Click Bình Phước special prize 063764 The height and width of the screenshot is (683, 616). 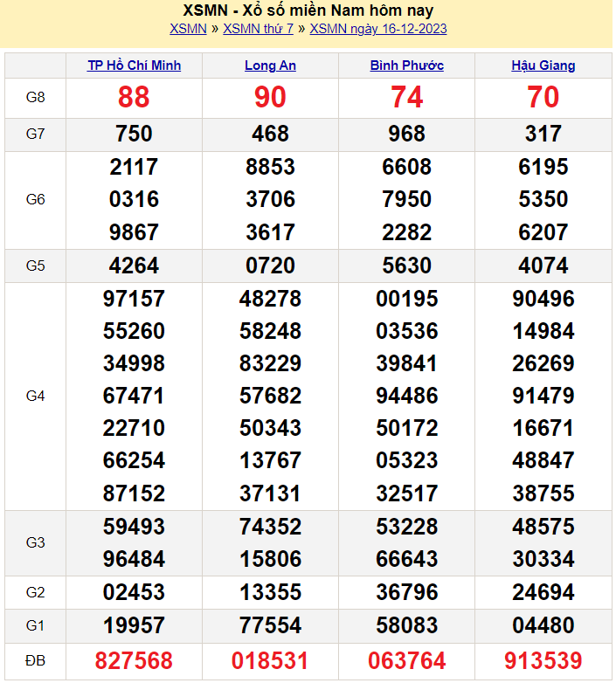coord(406,660)
